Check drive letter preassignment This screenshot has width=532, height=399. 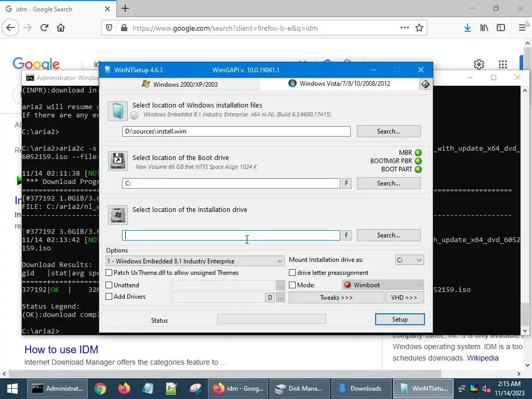coord(292,272)
